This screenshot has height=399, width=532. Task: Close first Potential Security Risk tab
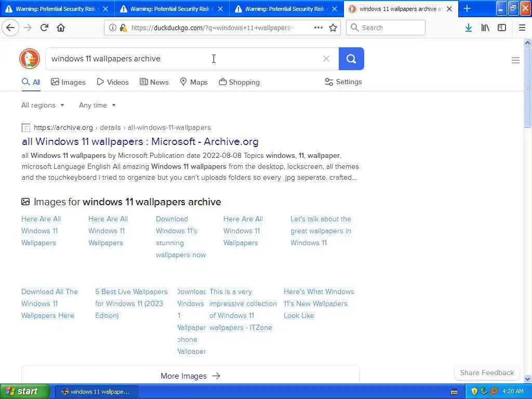105,9
